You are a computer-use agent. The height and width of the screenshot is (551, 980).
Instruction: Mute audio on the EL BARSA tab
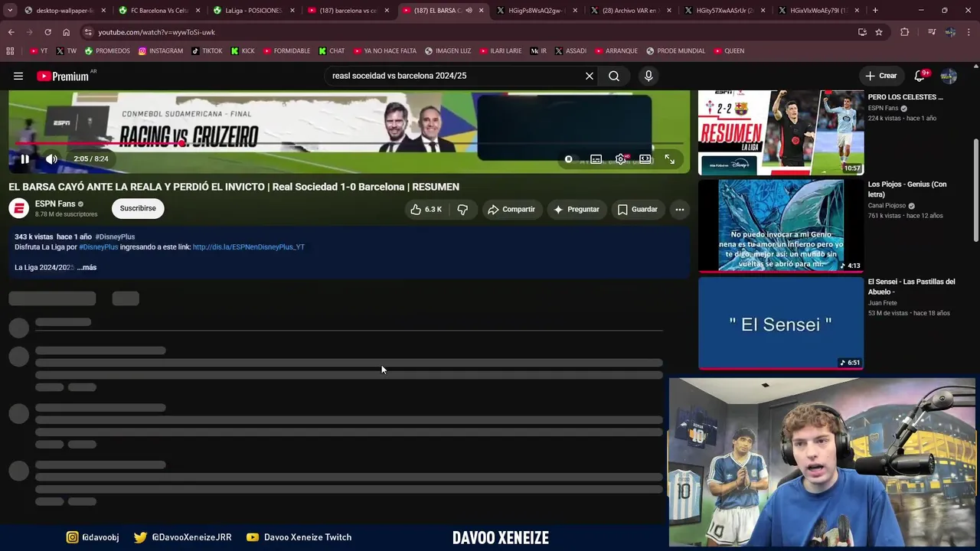pos(469,11)
